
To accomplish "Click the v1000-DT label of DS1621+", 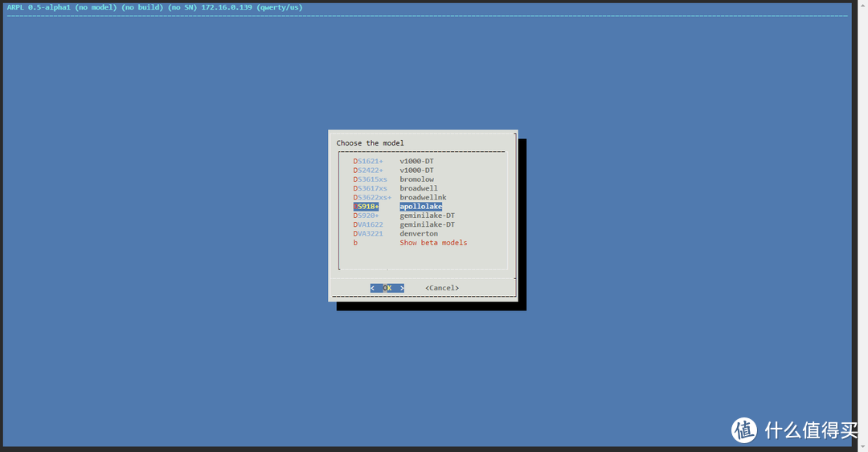I will click(x=417, y=161).
